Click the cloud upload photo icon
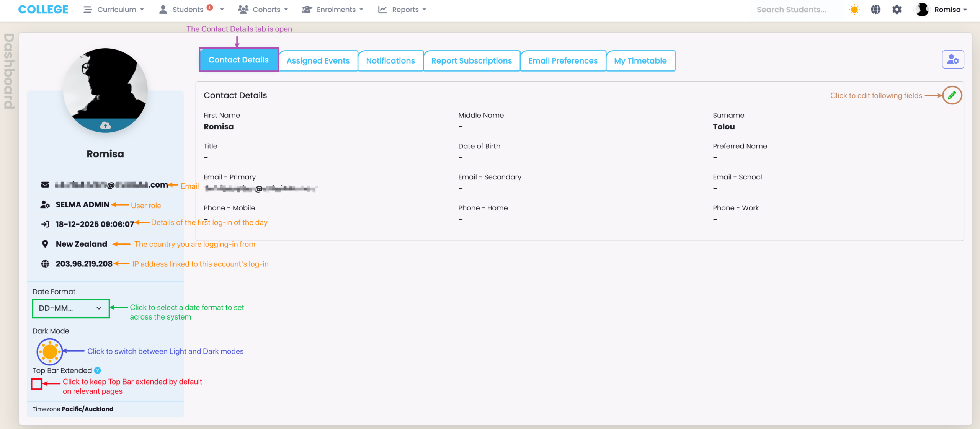980x429 pixels. (x=105, y=126)
